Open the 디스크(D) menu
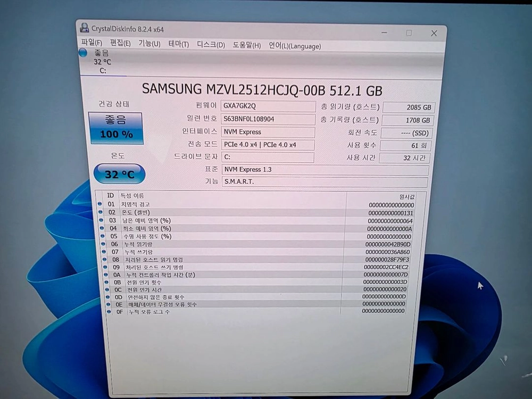The image size is (532, 399). click(211, 45)
